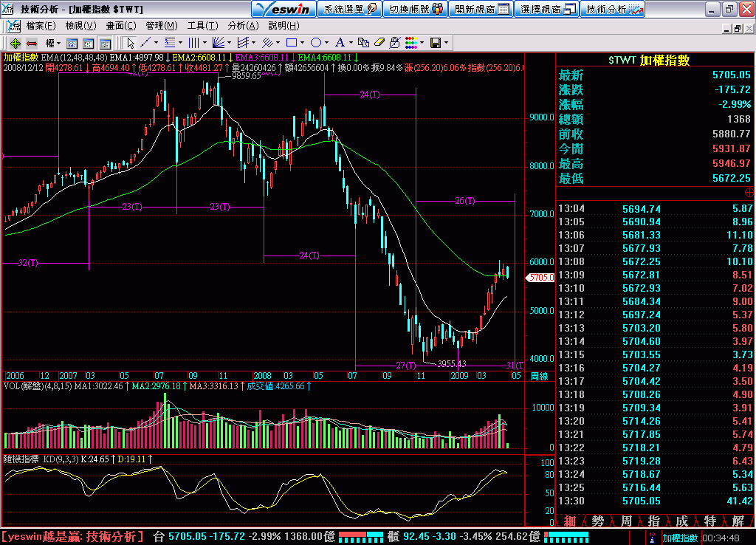Click the antenna connection status icon

[653, 538]
